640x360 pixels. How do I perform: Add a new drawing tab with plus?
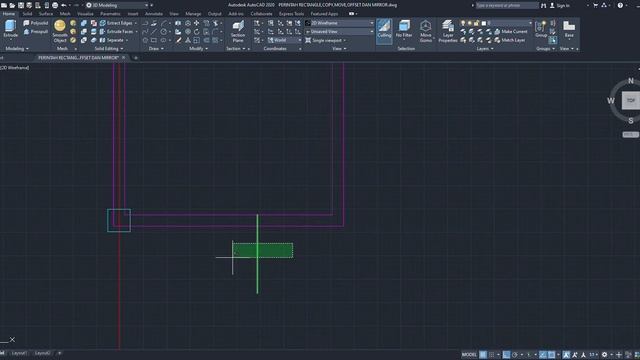(136, 58)
